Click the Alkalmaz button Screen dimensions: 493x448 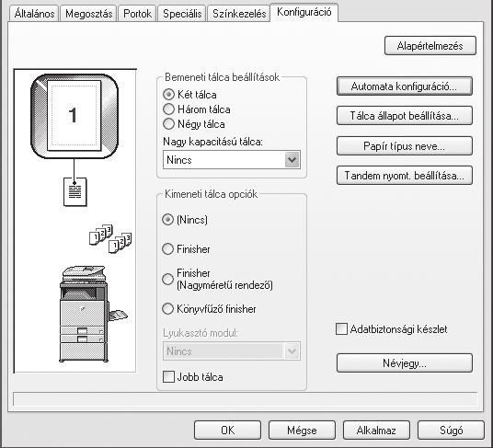[x=376, y=431]
